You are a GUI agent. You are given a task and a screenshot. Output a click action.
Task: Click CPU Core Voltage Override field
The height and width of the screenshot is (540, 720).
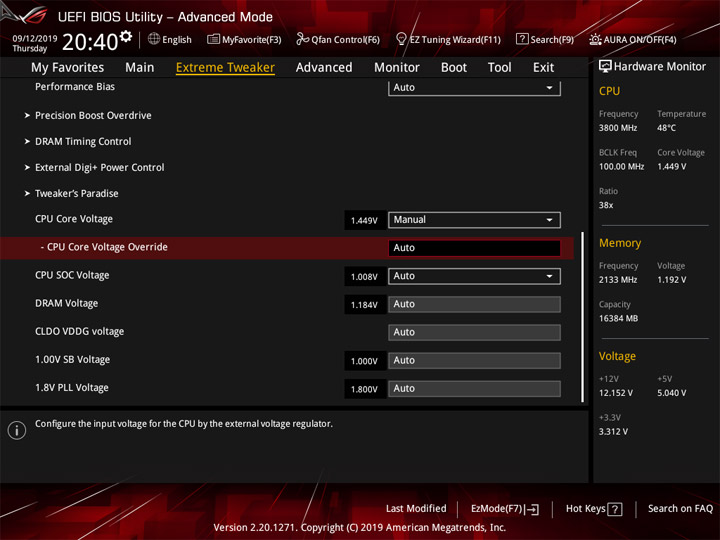pos(474,248)
